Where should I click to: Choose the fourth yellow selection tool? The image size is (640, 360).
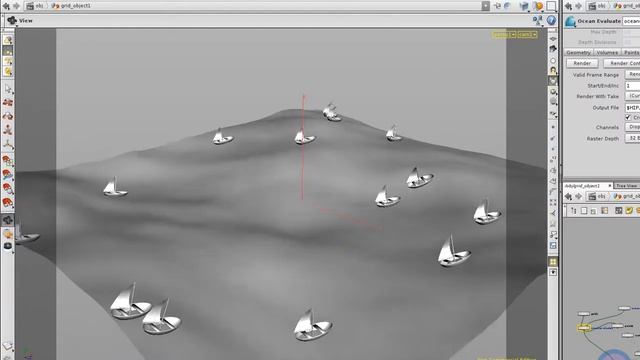coord(8,72)
